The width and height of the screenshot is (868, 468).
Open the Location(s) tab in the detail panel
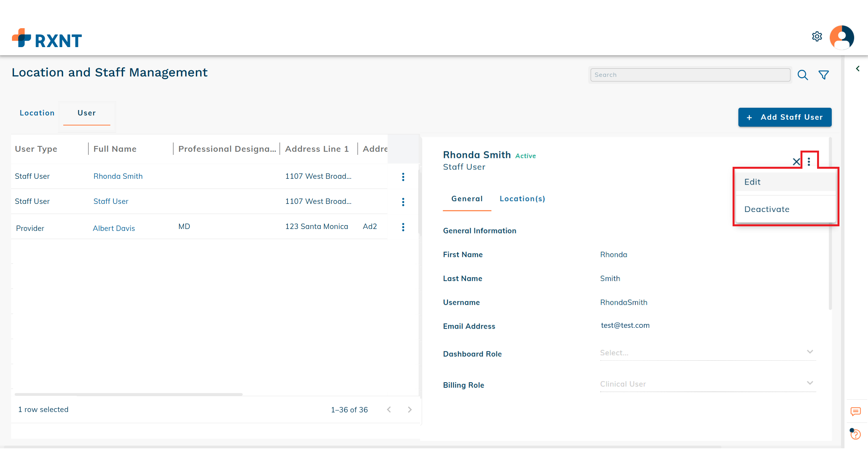pos(522,198)
